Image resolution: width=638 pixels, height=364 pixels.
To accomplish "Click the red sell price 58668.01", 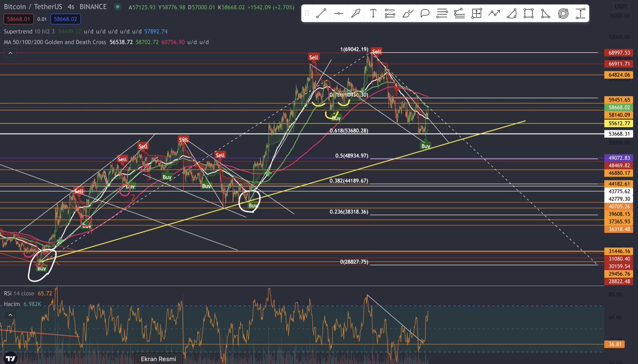I will click(18, 19).
